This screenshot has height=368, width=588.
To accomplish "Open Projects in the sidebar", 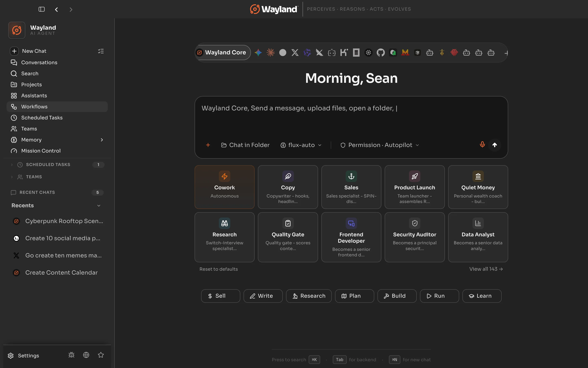I will (x=57, y=84).
